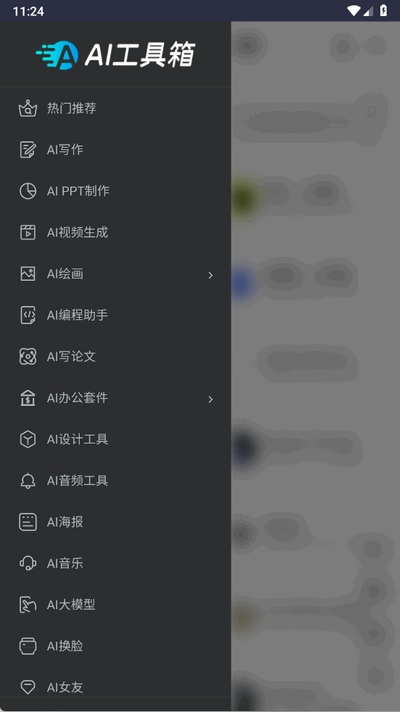Open the headset icon beside AI音乐
Viewport: 400px width, 712px height.
click(x=28, y=563)
